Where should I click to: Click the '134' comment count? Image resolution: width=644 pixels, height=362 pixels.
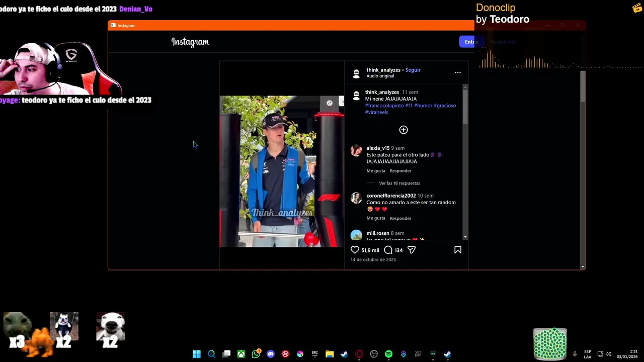coord(398,250)
